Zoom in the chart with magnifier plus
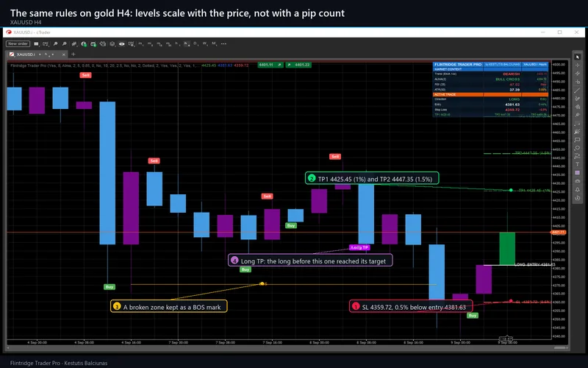588x368 pixels. (56, 43)
